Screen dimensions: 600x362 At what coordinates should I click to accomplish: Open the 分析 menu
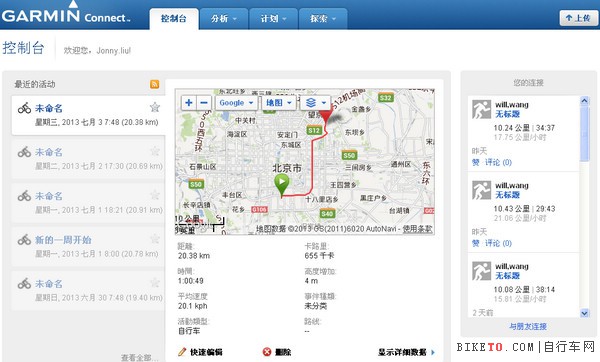tap(224, 18)
